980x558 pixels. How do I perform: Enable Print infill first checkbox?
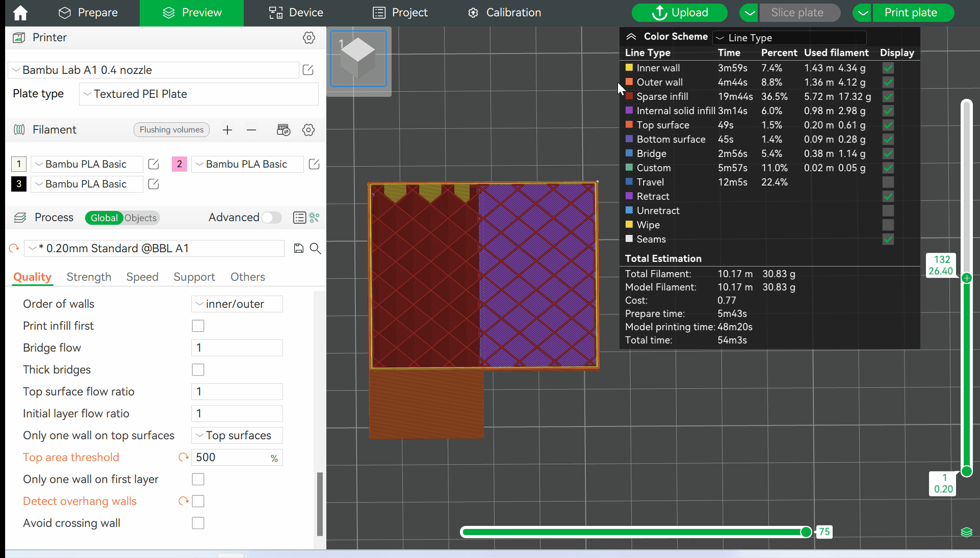(198, 326)
